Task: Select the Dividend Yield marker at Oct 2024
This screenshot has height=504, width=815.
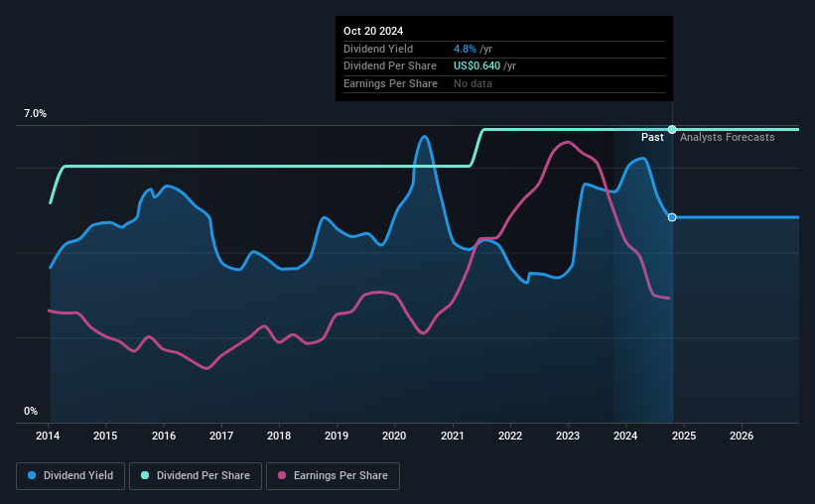Action: (x=672, y=217)
